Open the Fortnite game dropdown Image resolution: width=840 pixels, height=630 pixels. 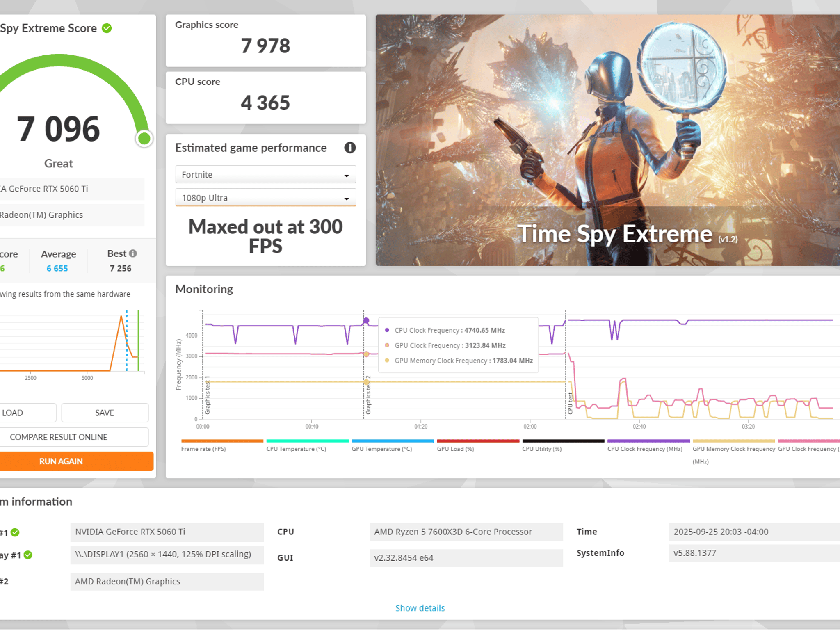(265, 175)
